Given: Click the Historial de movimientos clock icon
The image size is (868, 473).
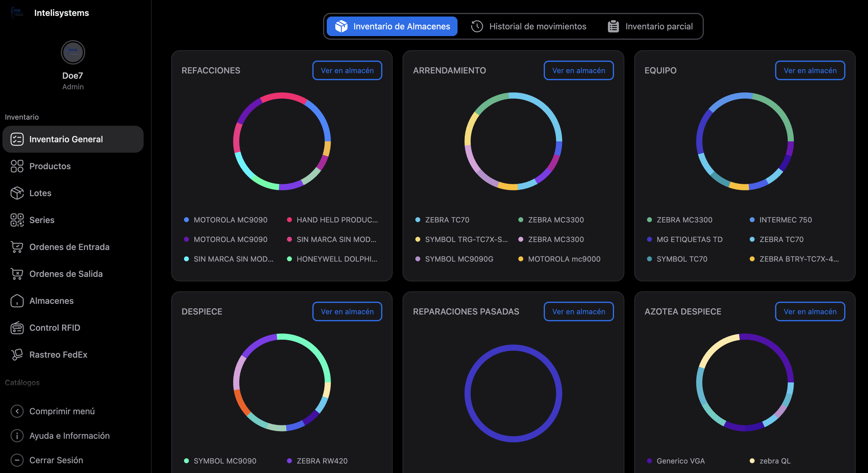Looking at the screenshot, I should (477, 26).
